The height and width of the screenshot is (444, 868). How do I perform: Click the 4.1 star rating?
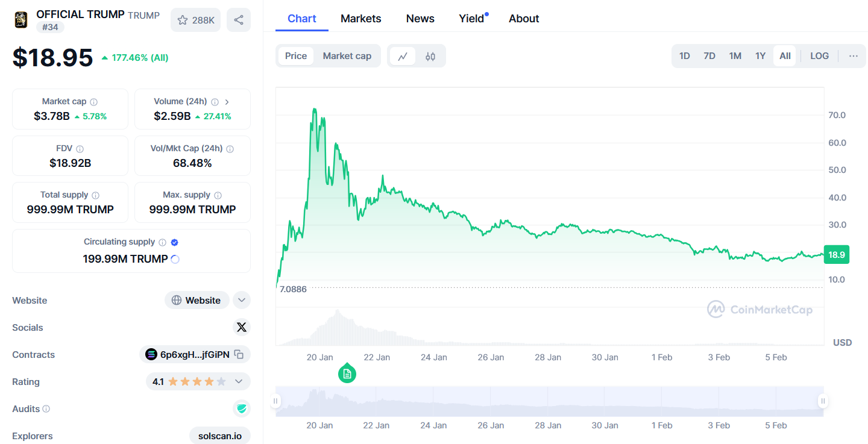(x=189, y=381)
